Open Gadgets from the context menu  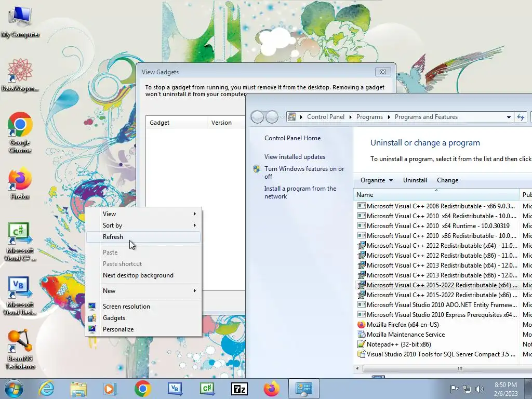[x=143, y=318]
